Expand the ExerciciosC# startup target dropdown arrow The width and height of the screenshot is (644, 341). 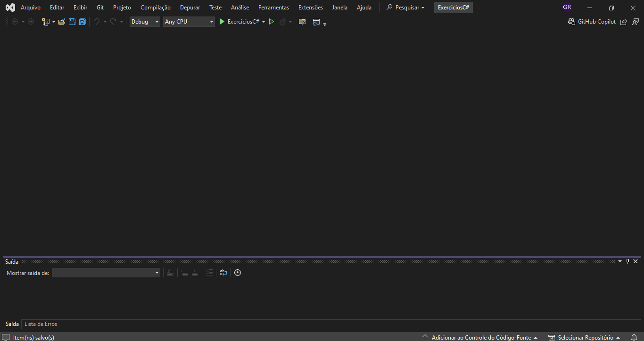(264, 22)
